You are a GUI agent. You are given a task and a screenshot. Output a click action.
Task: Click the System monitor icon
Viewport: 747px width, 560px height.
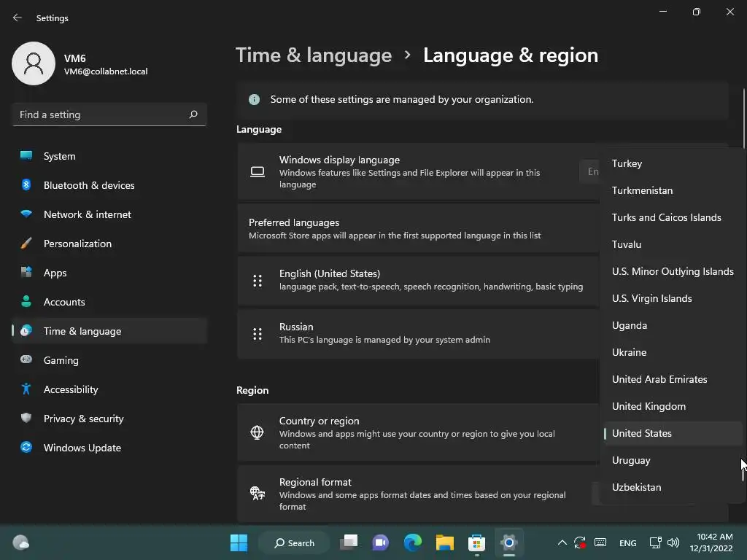pos(26,155)
